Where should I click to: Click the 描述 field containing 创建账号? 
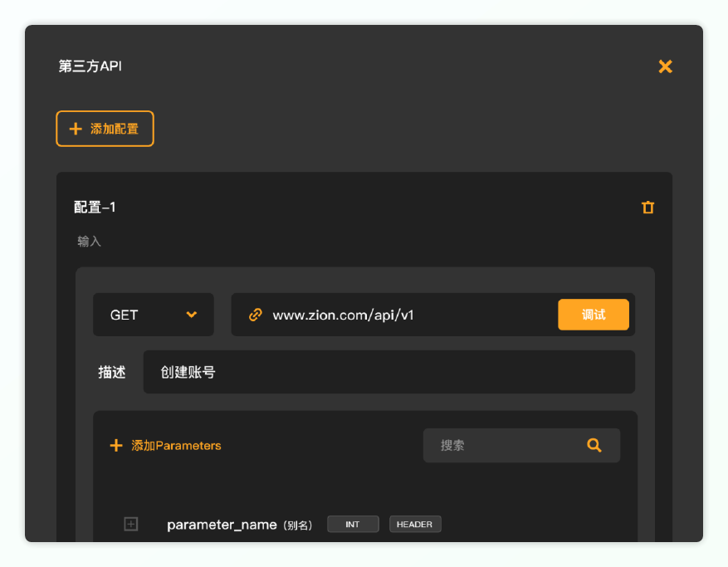pos(389,372)
